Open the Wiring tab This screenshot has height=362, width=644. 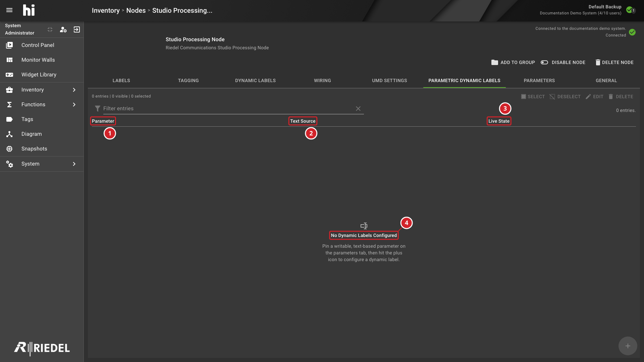[323, 80]
